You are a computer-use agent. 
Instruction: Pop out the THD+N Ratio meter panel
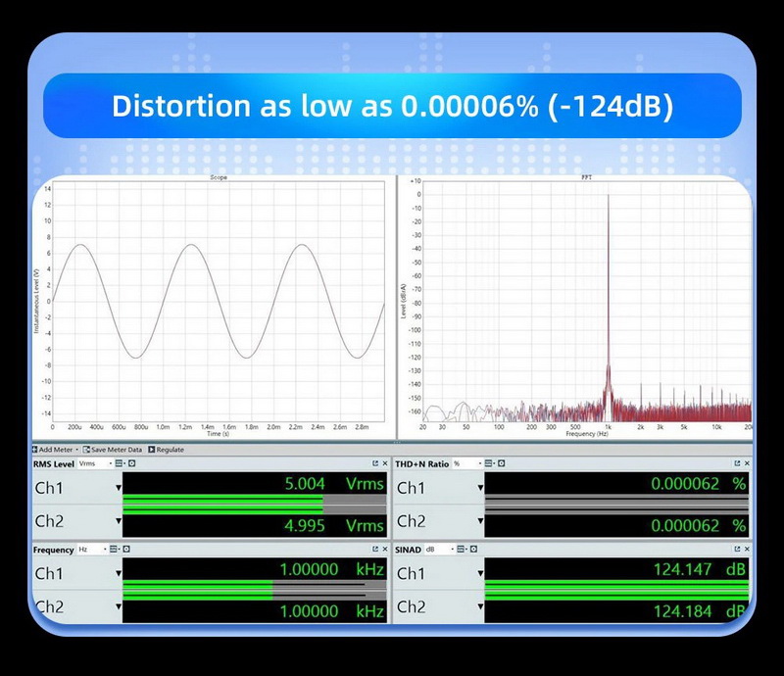tap(737, 462)
